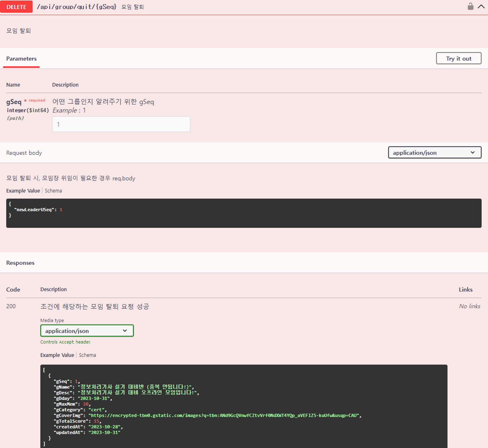The image size is (488, 448).
Task: Click the 200 response code
Action: click(x=11, y=306)
